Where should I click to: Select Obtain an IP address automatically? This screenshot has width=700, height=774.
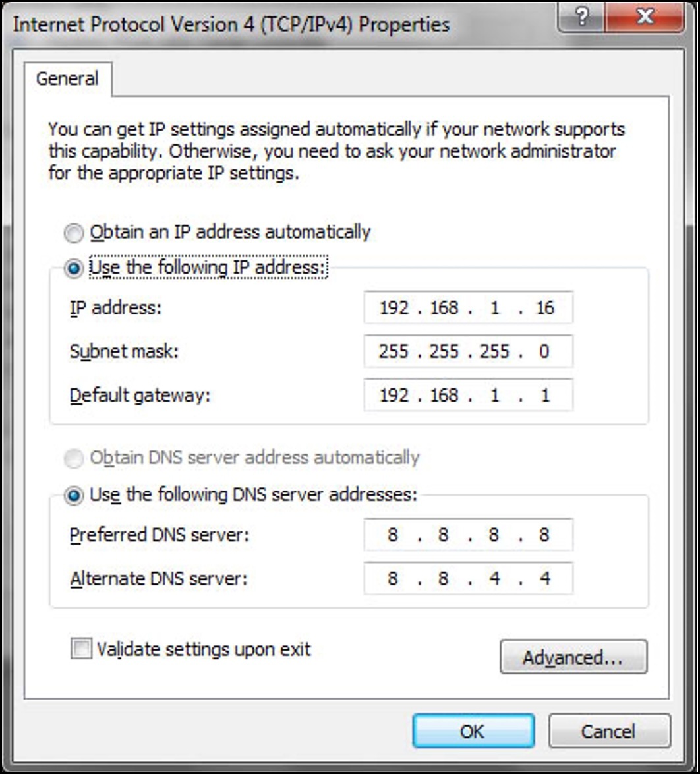pos(74,233)
